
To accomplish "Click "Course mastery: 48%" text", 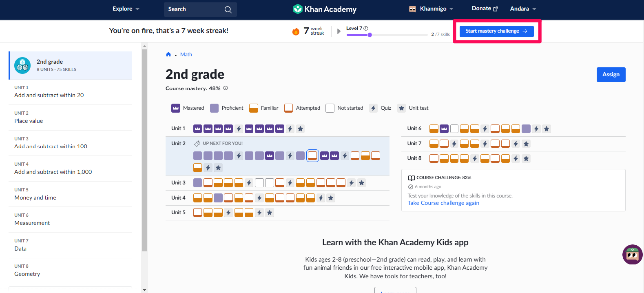I will (x=193, y=89).
